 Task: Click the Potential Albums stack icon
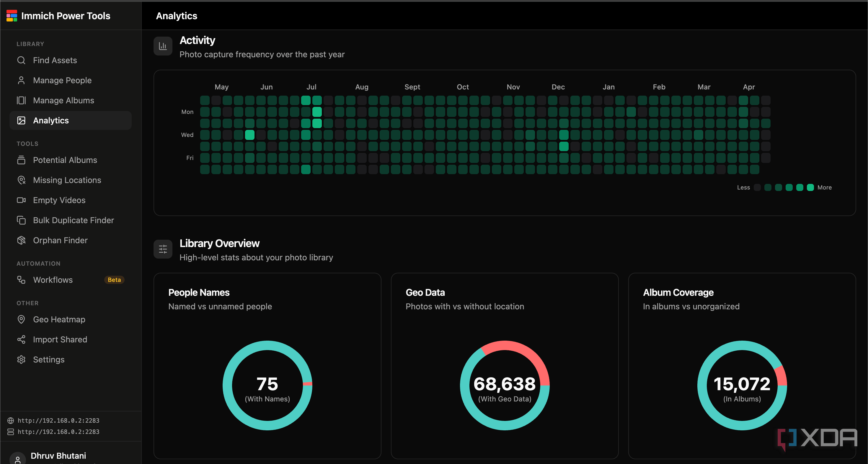click(21, 160)
